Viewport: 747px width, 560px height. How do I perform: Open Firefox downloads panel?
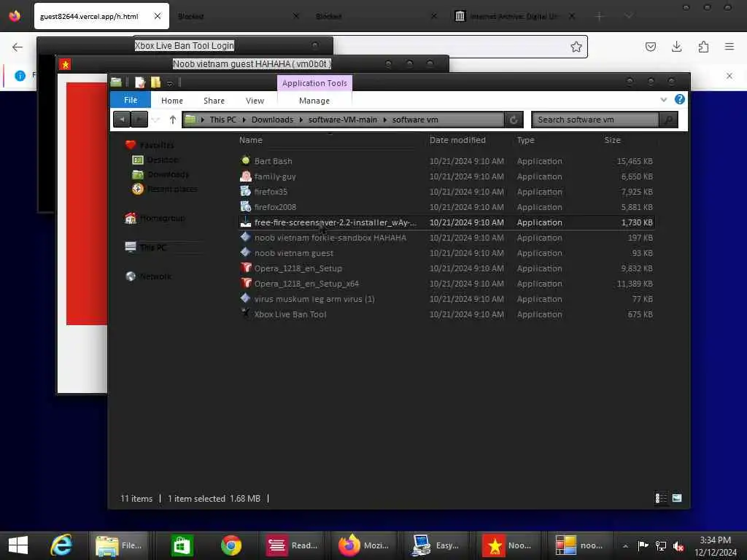pyautogui.click(x=676, y=47)
